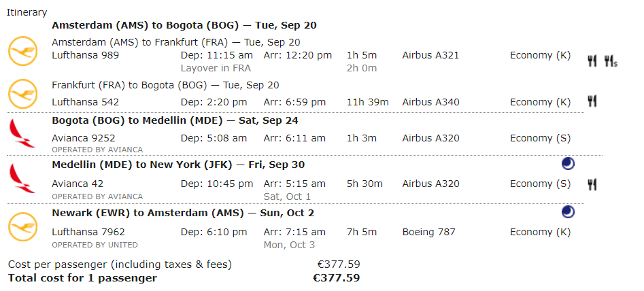Click the Lufthansa logo beside flight 7962
This screenshot has width=644, height=291.
(x=23, y=226)
